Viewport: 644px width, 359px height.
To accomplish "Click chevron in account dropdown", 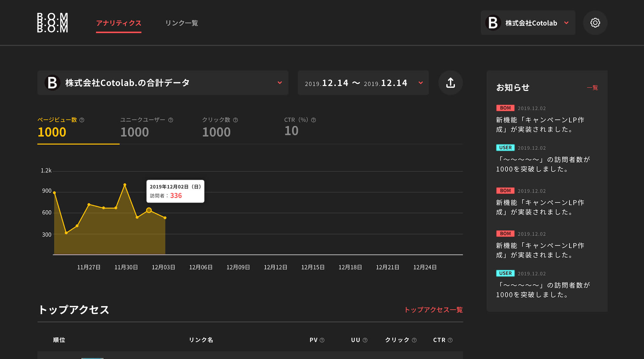I will click(x=567, y=23).
